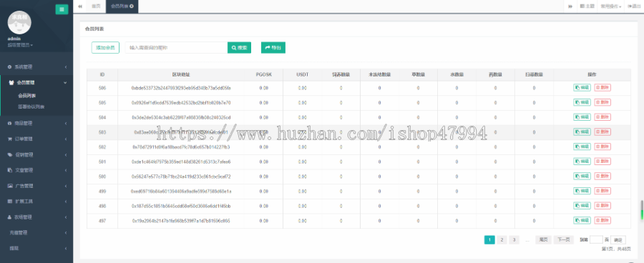This screenshot has width=644, height=263.
Task: Delete member row 504
Action: [602, 117]
